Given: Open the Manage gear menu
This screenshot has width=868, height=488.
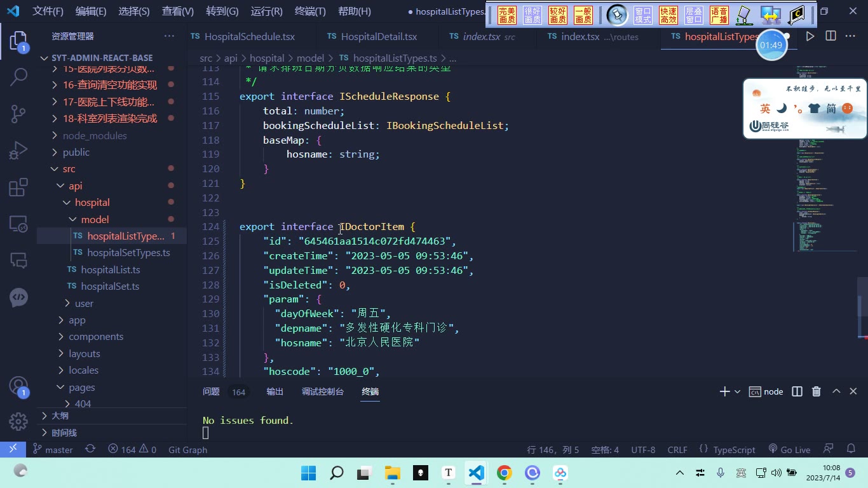Looking at the screenshot, I should point(18,421).
